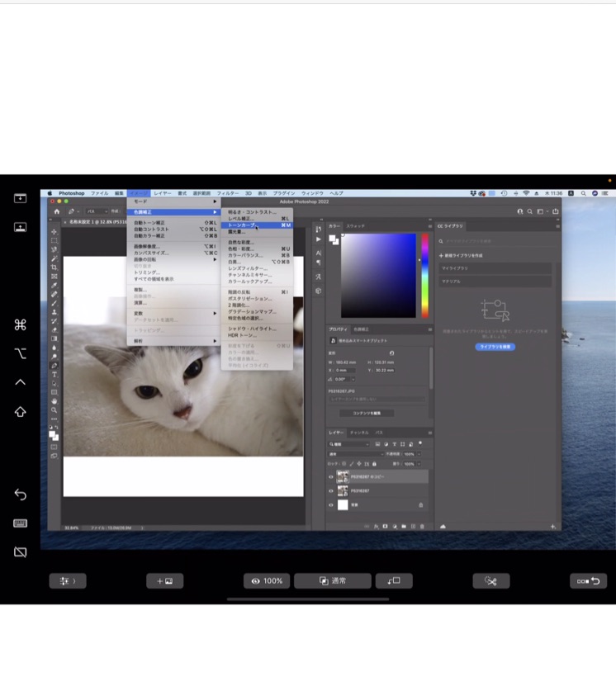The width and height of the screenshot is (616, 677).
Task: Choose トーンカーブ from the submenu
Action: point(243,225)
